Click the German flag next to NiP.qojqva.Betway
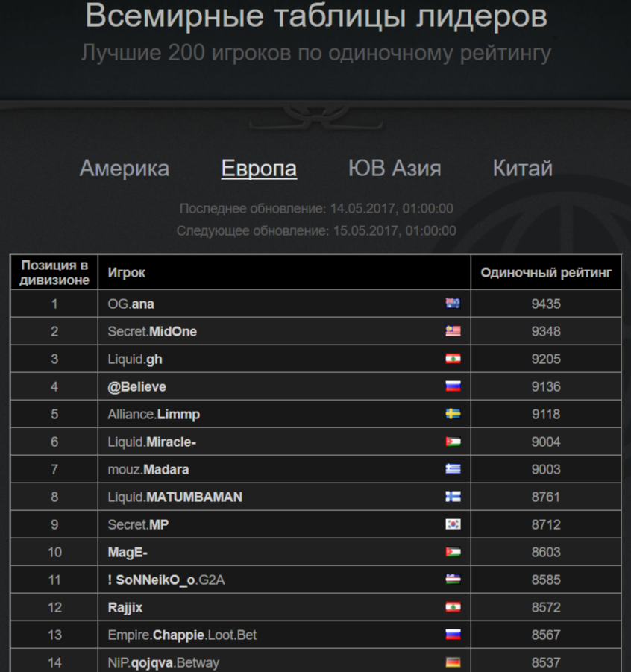Image resolution: width=631 pixels, height=672 pixels. coord(453,662)
